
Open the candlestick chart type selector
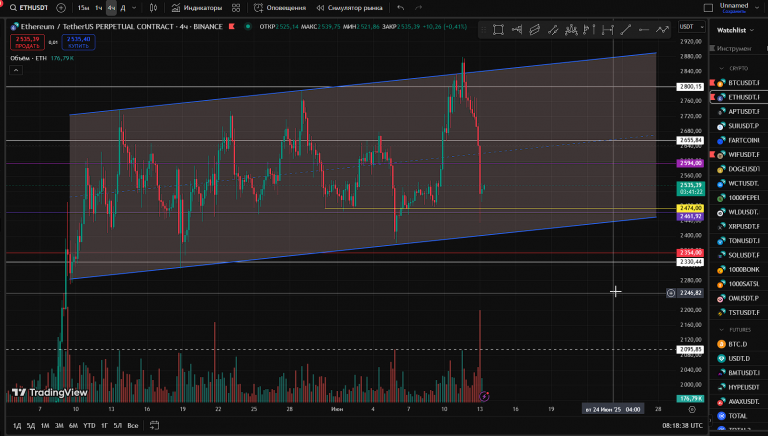point(153,8)
